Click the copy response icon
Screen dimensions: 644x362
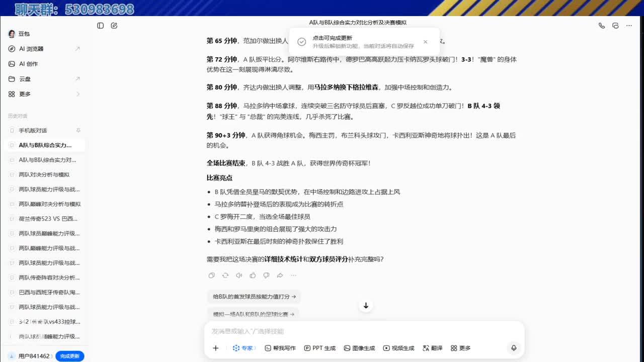211,276
